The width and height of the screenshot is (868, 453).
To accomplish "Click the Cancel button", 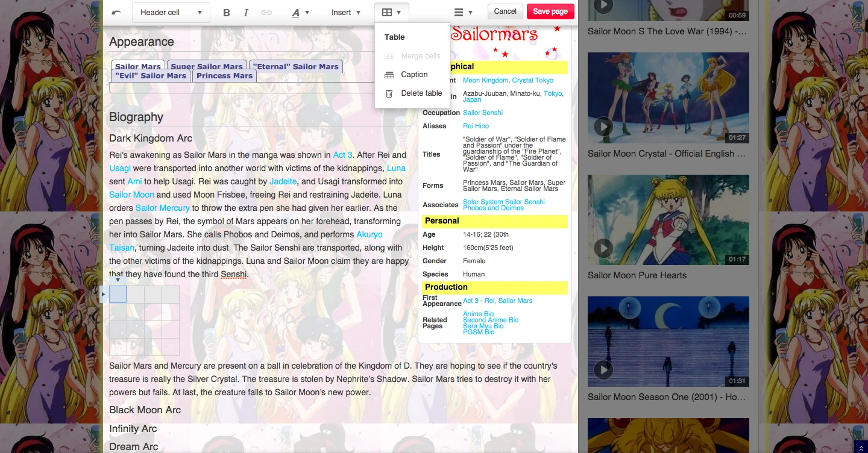I will click(x=505, y=11).
